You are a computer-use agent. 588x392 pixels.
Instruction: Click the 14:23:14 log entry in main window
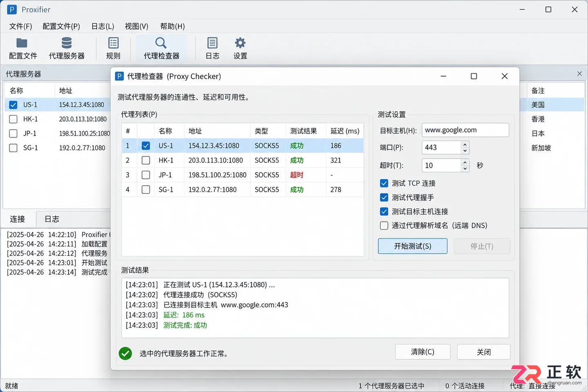(57, 272)
